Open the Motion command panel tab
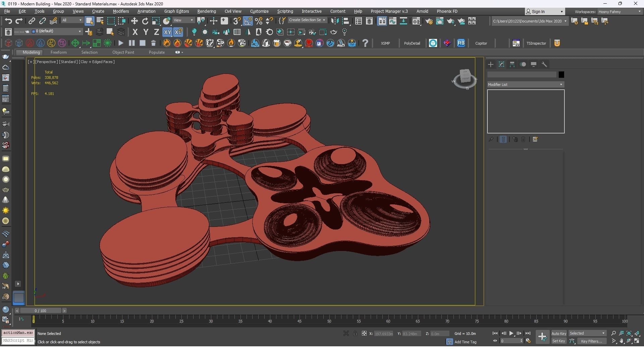This screenshot has width=644, height=349. (x=523, y=64)
